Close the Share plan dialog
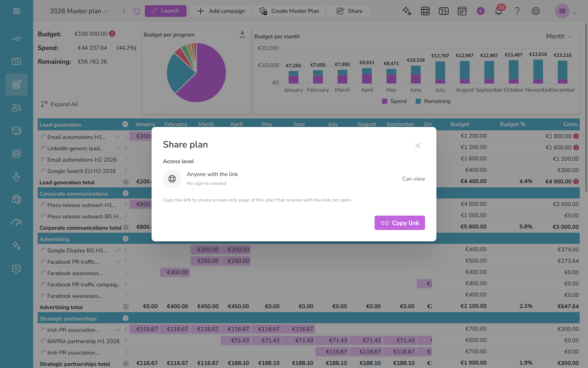Screen dimensions: 588x368 point(417,146)
